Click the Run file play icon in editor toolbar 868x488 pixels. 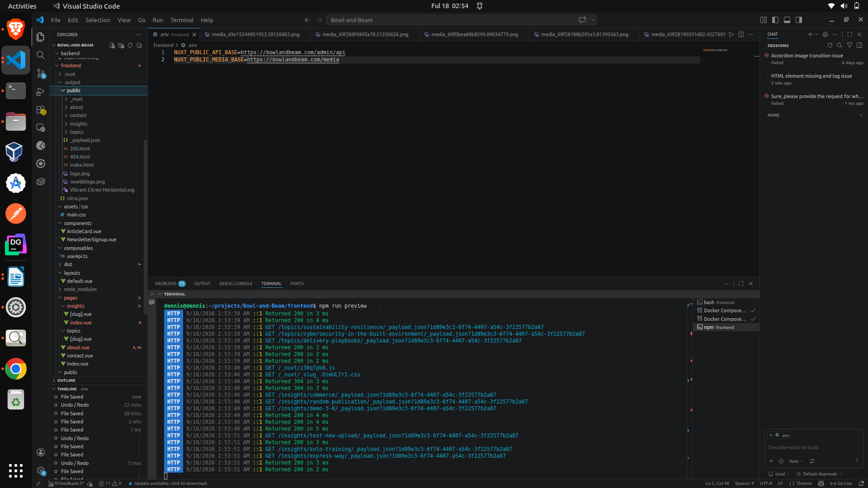pyautogui.click(x=731, y=34)
